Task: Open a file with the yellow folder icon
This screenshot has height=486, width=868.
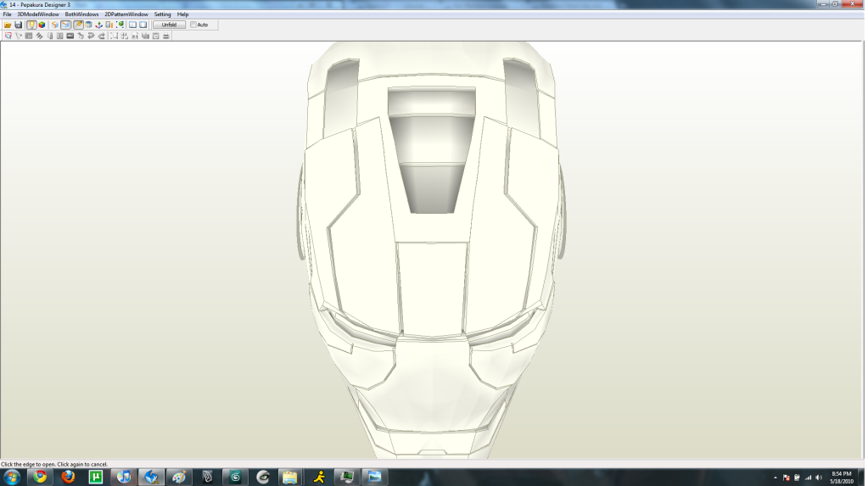Action: pyautogui.click(x=8, y=25)
